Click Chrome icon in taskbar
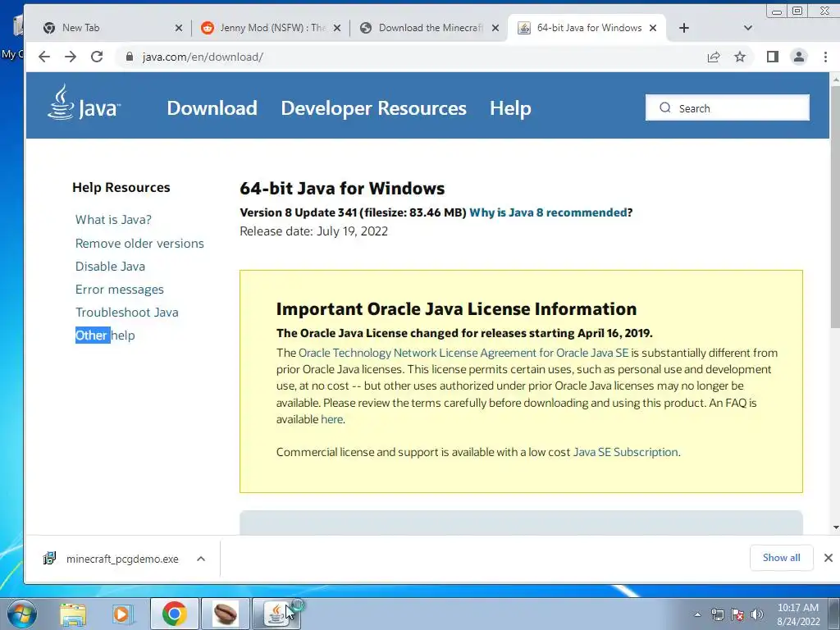The width and height of the screenshot is (840, 630). click(174, 614)
